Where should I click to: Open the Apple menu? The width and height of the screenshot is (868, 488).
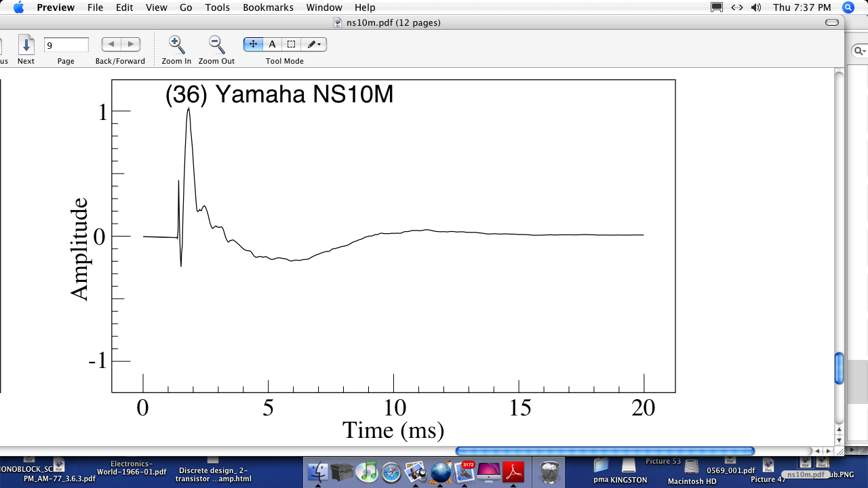(18, 7)
